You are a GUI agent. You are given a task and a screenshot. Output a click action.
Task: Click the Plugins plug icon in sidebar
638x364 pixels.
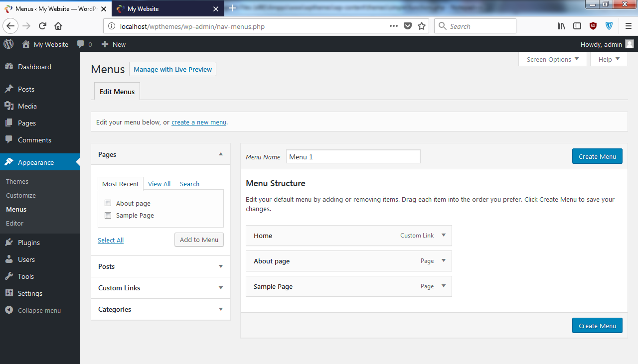point(9,243)
